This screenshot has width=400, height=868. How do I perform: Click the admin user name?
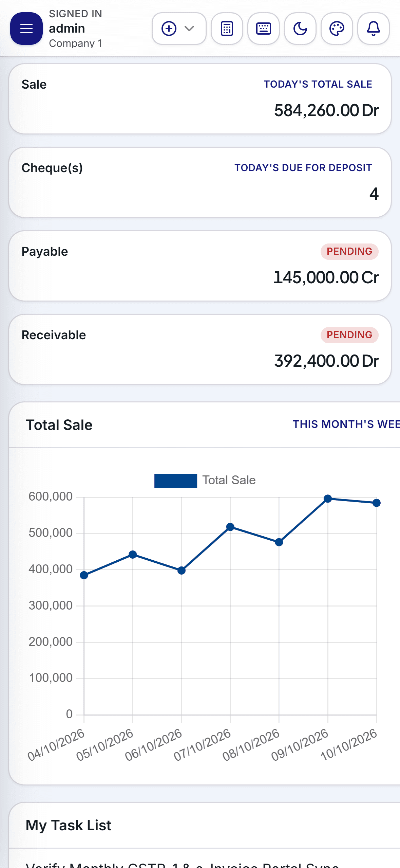coord(67,29)
